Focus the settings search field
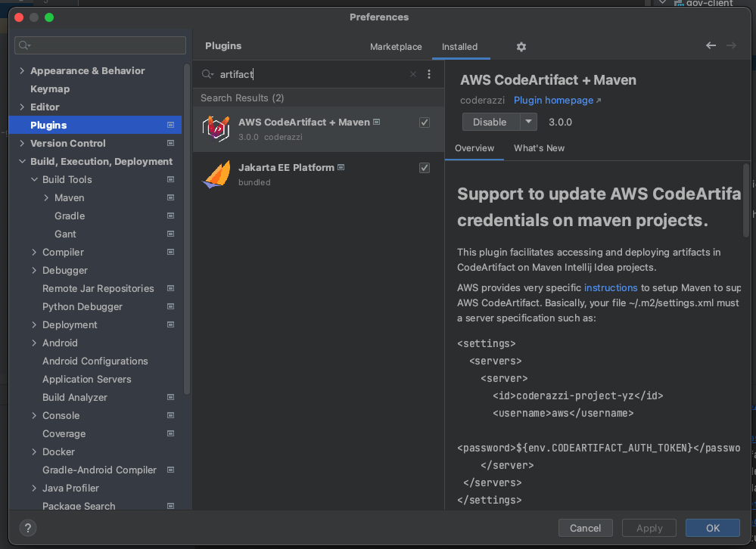756x549 pixels. click(101, 45)
